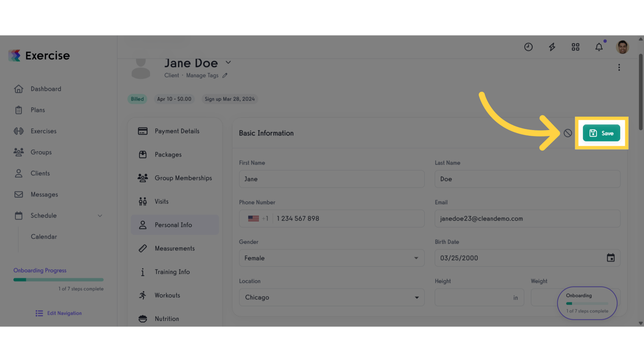The width and height of the screenshot is (644, 362).
Task: Click the Manage Tags link
Action: (202, 75)
